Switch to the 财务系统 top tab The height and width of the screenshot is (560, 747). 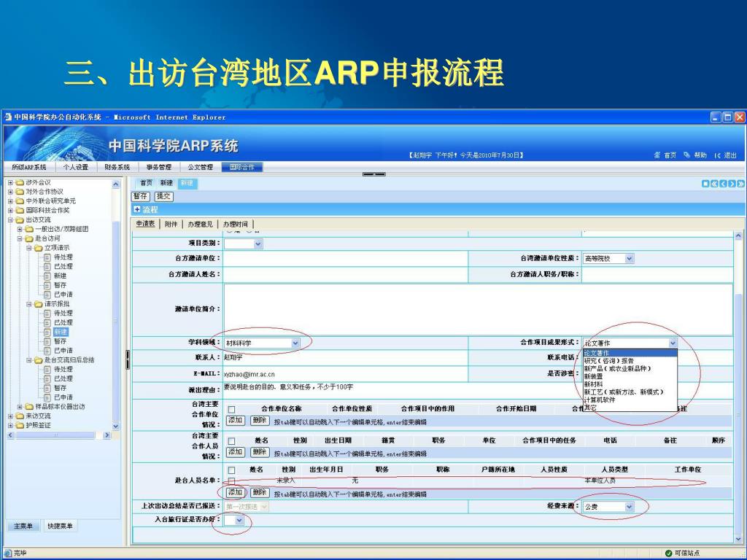(x=117, y=167)
